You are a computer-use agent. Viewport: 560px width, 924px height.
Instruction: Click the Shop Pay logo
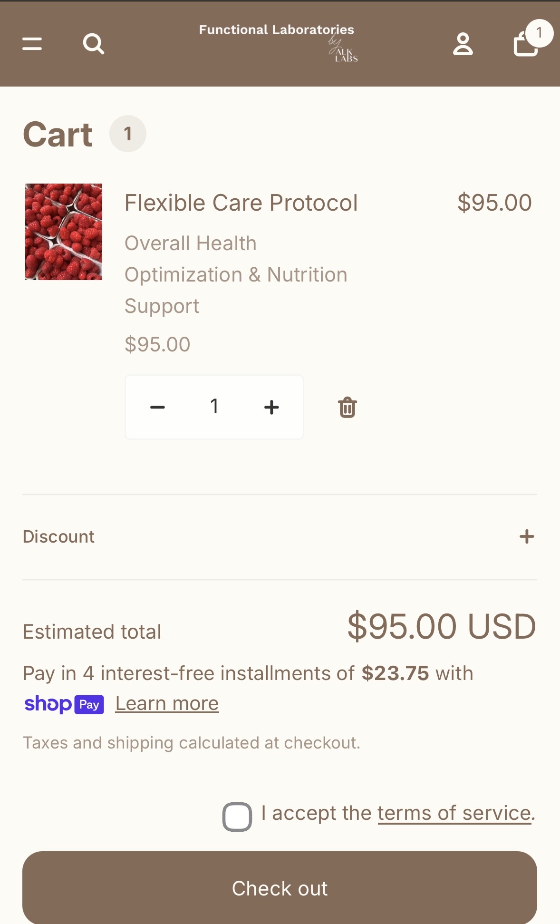(x=64, y=704)
